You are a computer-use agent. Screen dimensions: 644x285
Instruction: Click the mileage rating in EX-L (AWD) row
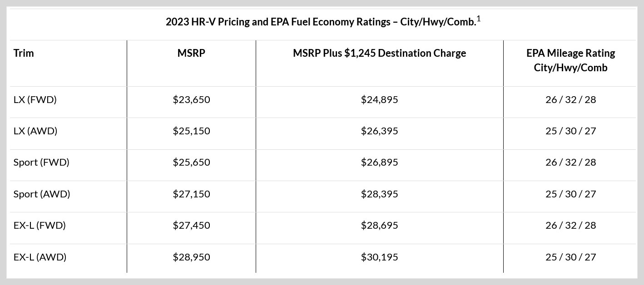(x=570, y=257)
